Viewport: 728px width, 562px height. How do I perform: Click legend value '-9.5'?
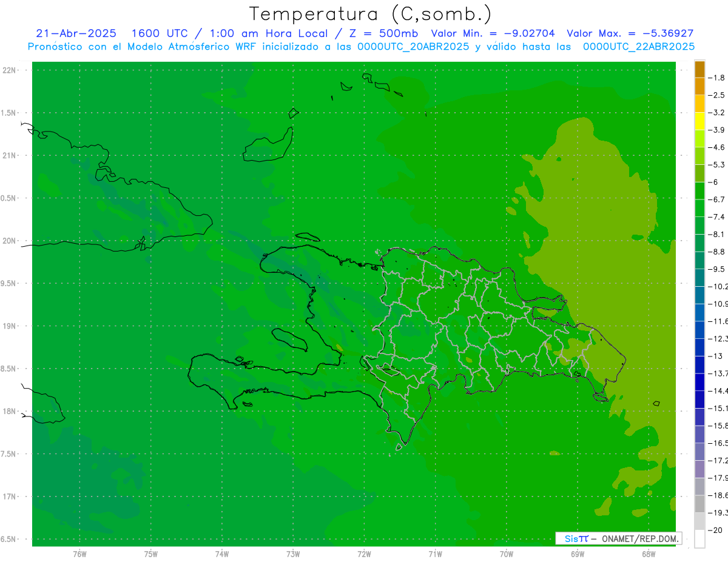click(x=717, y=269)
